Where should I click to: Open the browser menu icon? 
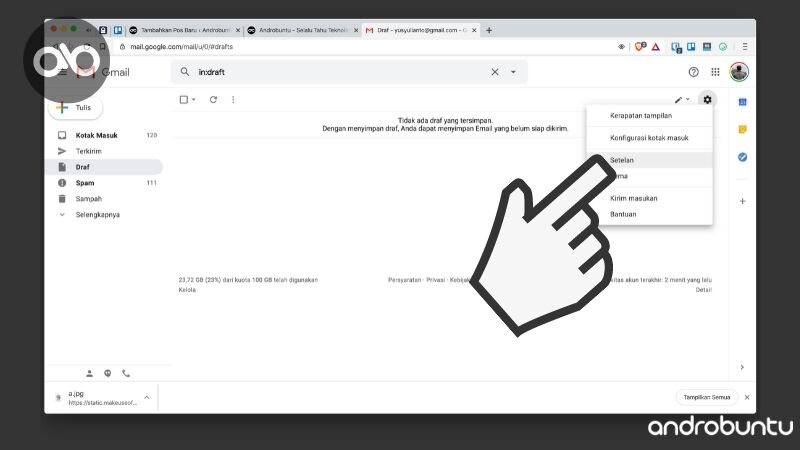coord(744,46)
